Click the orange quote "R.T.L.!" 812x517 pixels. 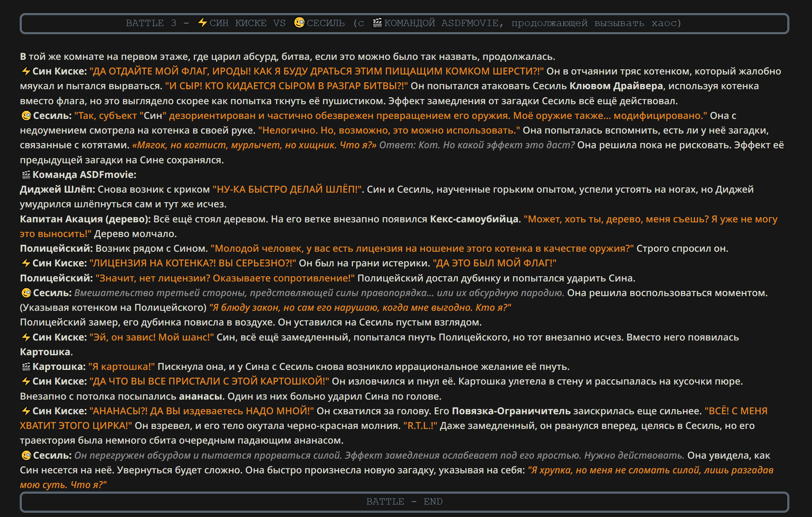tap(420, 426)
